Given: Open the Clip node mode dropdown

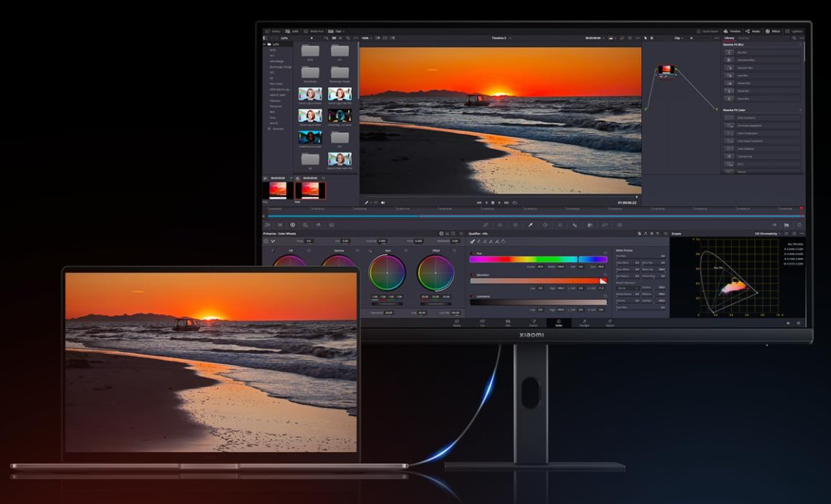Looking at the screenshot, I should click(679, 38).
